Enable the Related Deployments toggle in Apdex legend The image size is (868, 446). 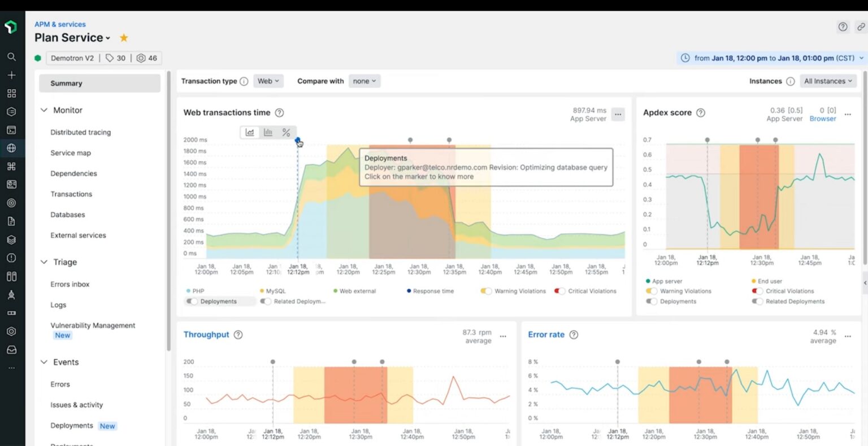pos(757,301)
